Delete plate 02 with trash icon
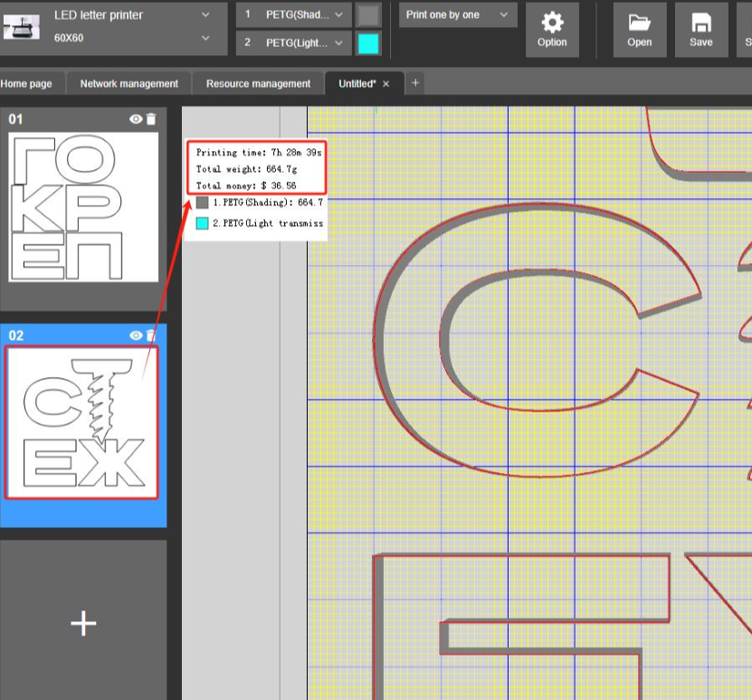This screenshot has height=700, width=752. point(151,336)
